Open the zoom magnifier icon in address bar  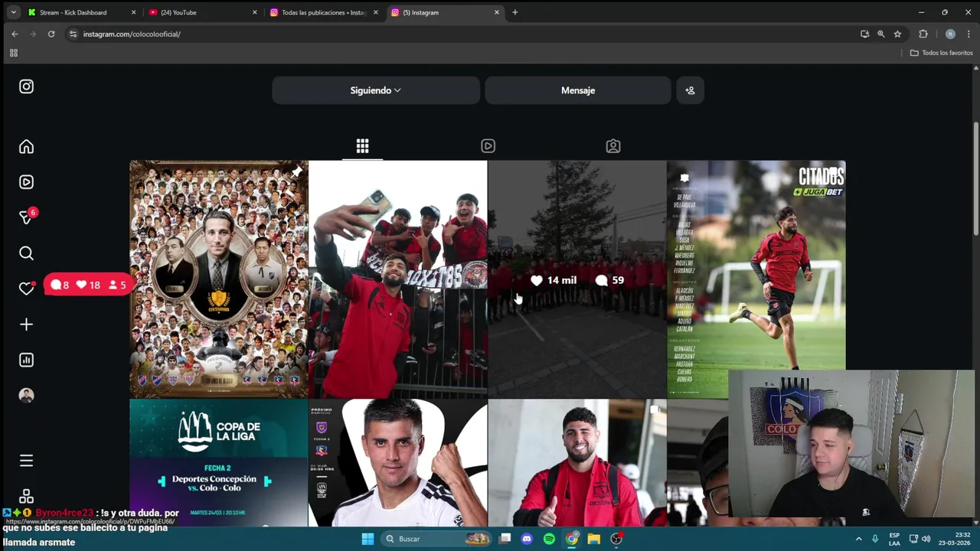(881, 34)
